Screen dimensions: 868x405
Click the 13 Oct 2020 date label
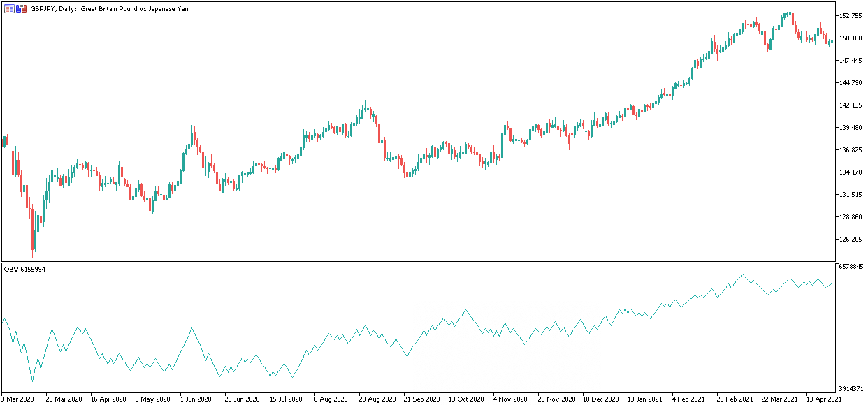(466, 399)
